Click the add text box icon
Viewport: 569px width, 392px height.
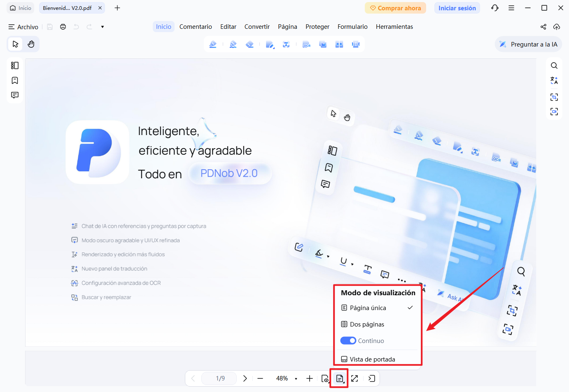286,44
